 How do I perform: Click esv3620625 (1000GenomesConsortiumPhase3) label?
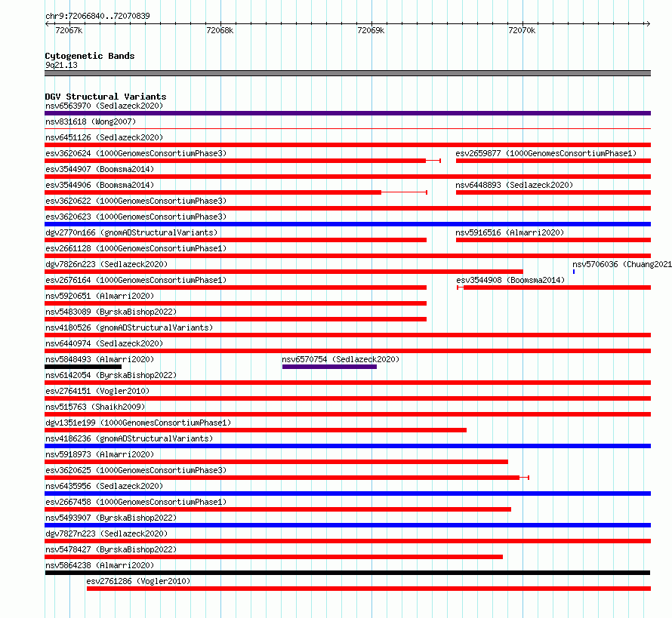point(136,470)
